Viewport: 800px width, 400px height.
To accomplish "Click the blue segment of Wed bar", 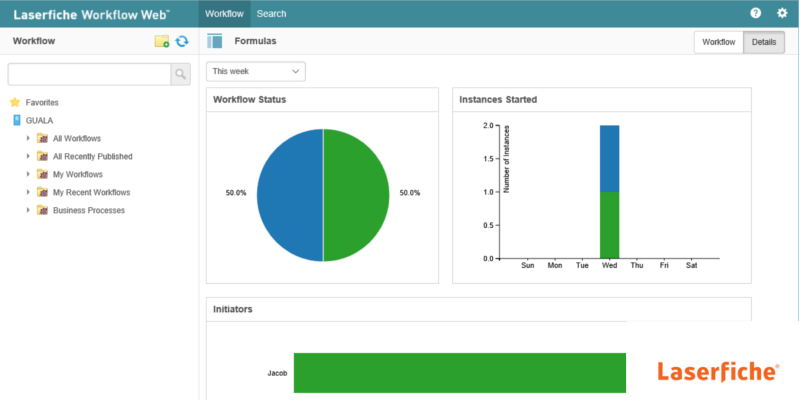I will [610, 159].
